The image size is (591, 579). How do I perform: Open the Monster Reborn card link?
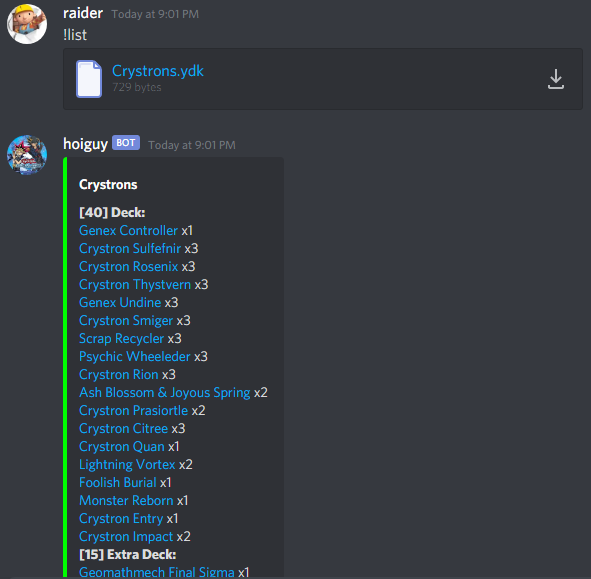coord(126,501)
